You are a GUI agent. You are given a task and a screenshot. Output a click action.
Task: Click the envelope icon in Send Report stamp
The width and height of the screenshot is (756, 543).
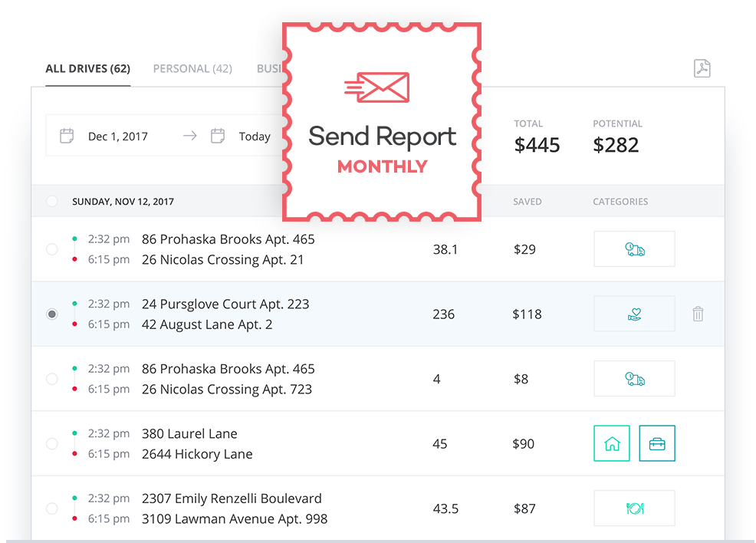click(x=377, y=87)
